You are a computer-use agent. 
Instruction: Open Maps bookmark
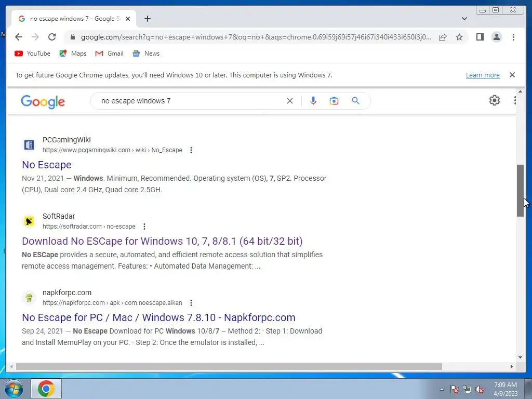click(73, 54)
